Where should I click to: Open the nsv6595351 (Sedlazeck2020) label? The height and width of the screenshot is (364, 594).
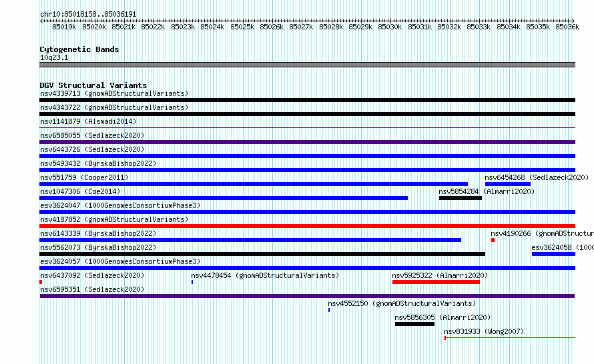pos(92,289)
